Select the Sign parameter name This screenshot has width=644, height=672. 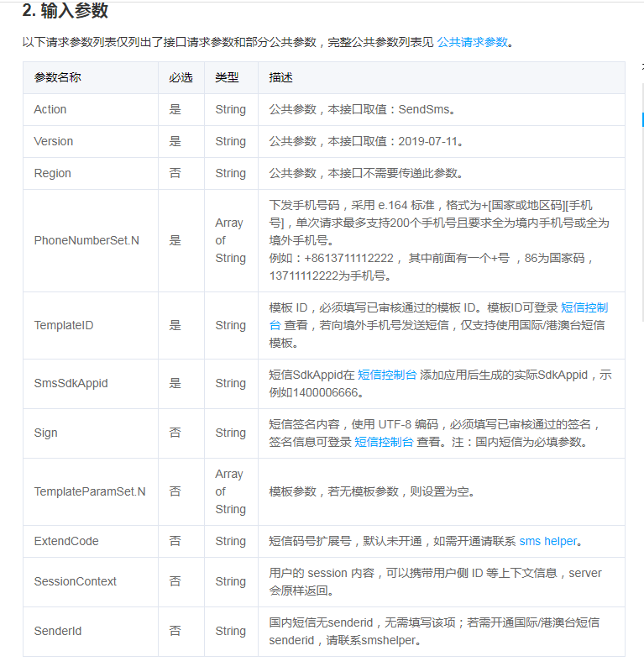(x=46, y=433)
